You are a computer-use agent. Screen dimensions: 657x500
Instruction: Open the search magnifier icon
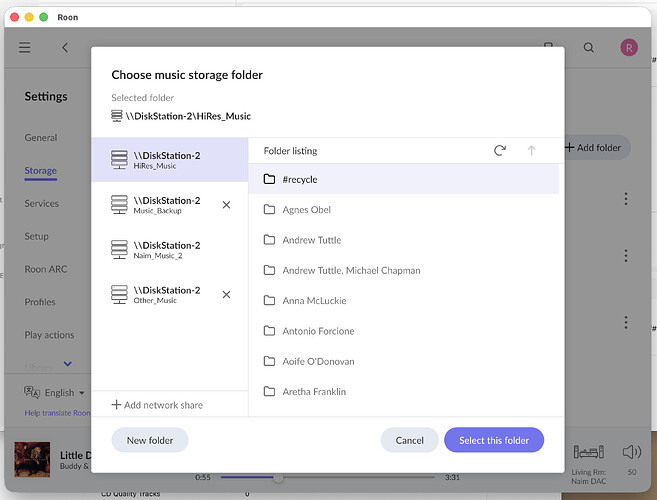point(589,47)
